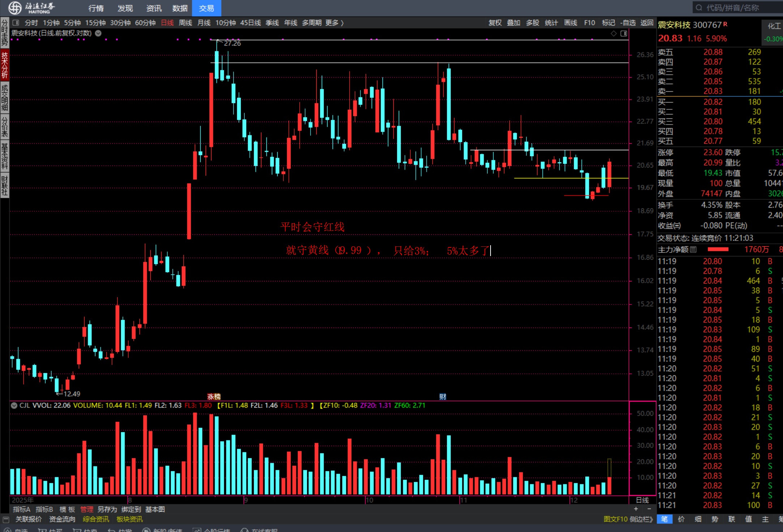
Task: Click the red 主力净额 bar indicator
Action: pos(718,250)
